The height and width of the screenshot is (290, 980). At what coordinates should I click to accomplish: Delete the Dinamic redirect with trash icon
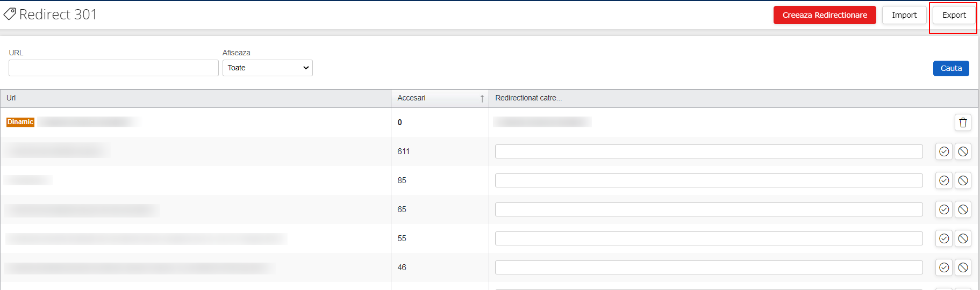tap(963, 122)
